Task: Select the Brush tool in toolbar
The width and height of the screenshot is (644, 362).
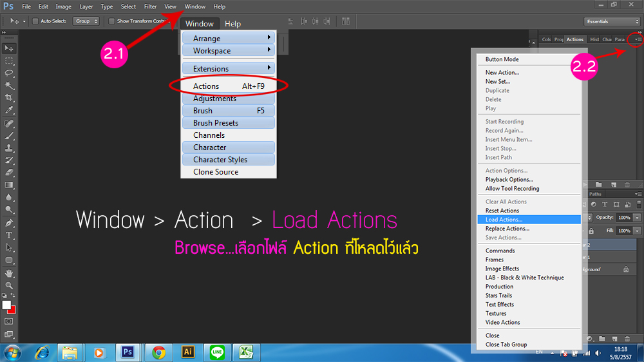Action: (8, 136)
